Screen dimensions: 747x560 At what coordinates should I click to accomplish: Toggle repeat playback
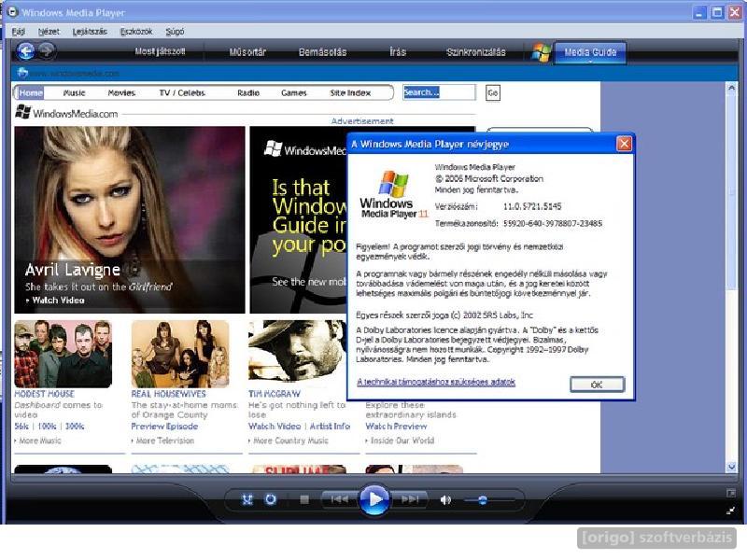click(x=271, y=499)
